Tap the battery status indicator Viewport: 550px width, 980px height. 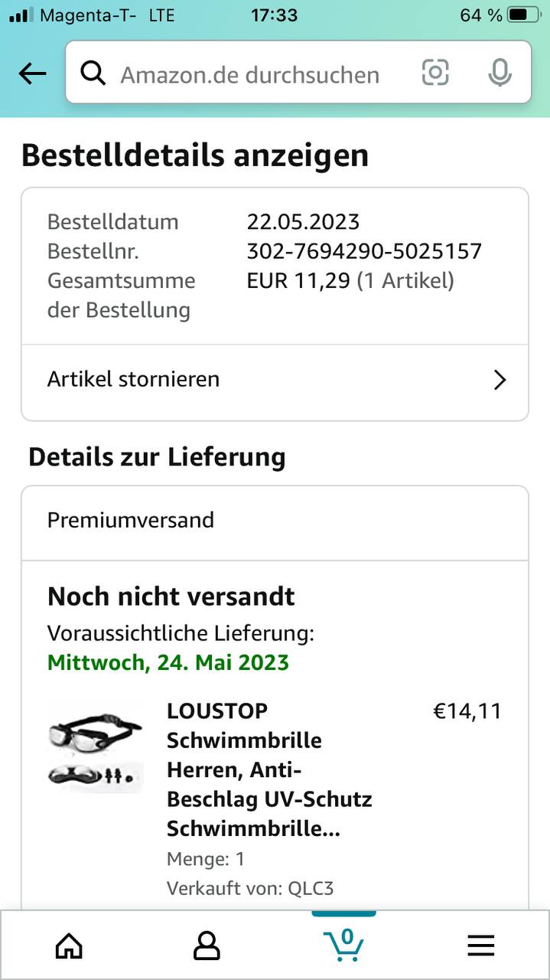[522, 15]
